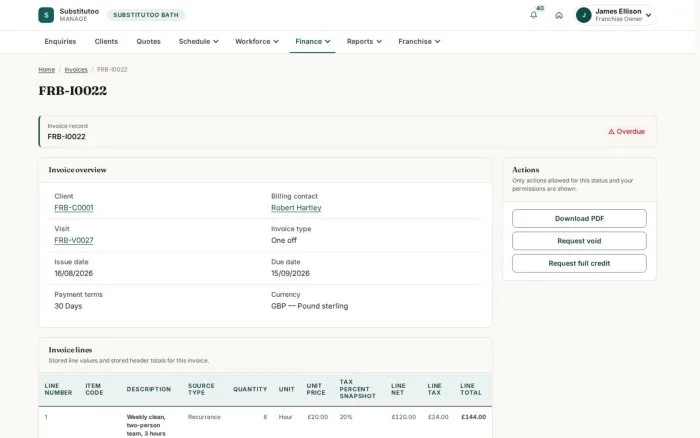Open the notifications bell icon
Screen dimensions: 700x438
533,15
